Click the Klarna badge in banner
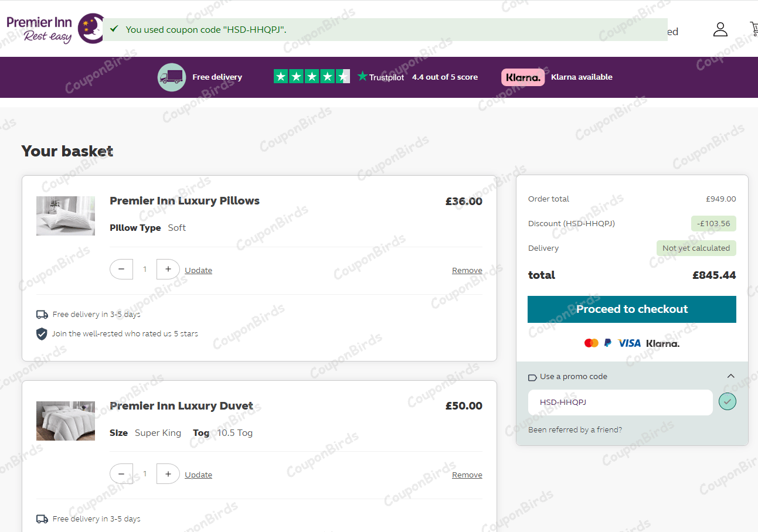This screenshot has width=758, height=532. click(522, 77)
